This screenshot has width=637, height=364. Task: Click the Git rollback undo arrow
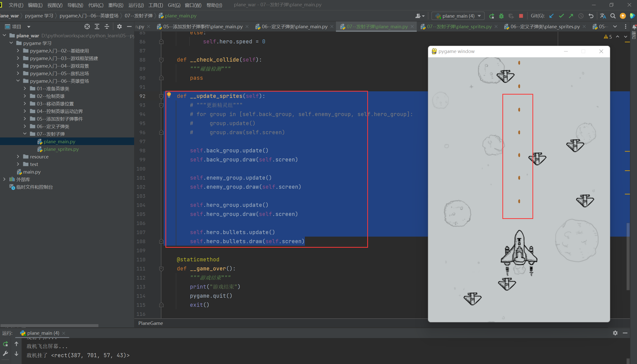(591, 16)
